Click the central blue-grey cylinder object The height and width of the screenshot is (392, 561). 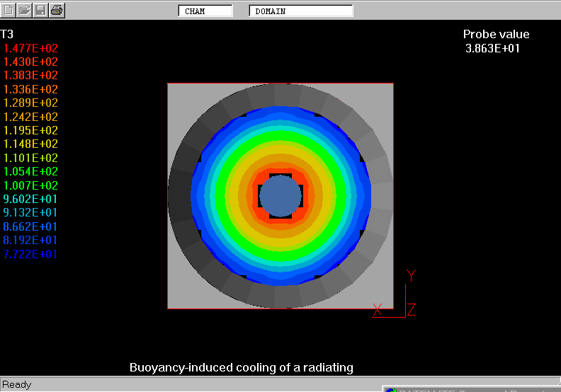click(x=280, y=196)
